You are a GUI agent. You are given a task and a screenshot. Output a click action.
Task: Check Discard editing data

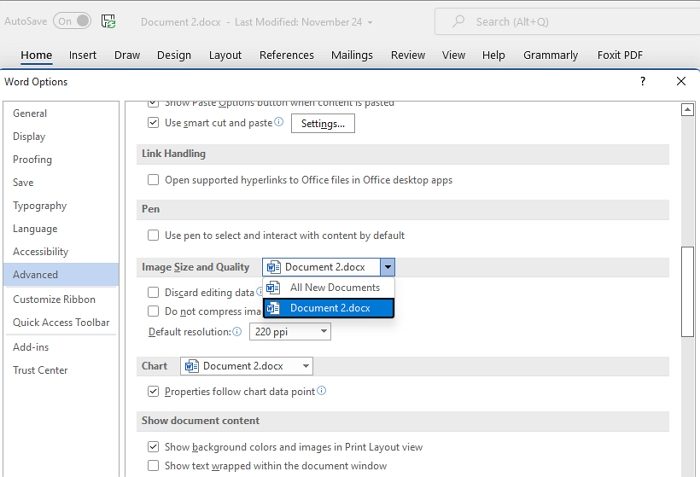pos(153,292)
